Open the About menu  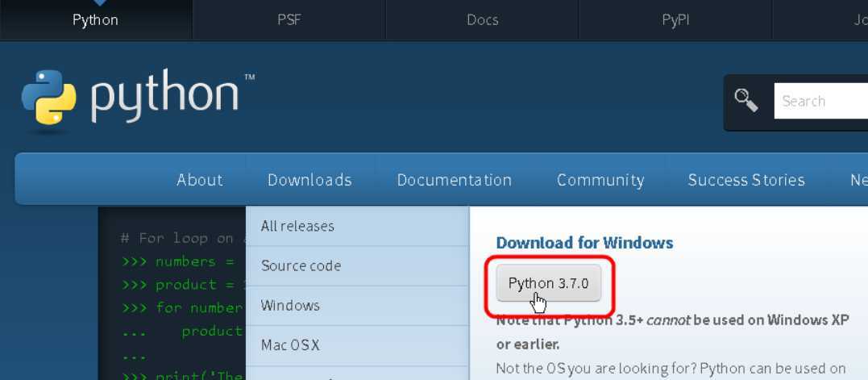click(199, 179)
